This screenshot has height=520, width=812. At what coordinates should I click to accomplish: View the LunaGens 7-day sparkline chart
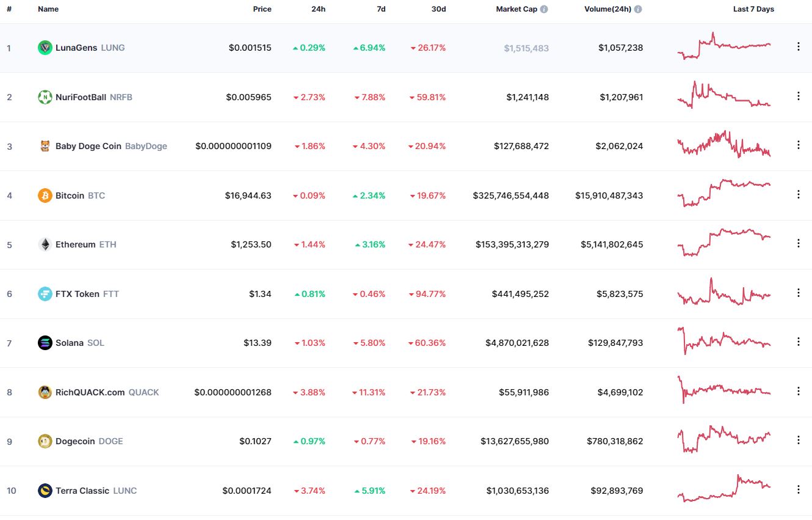(x=724, y=46)
